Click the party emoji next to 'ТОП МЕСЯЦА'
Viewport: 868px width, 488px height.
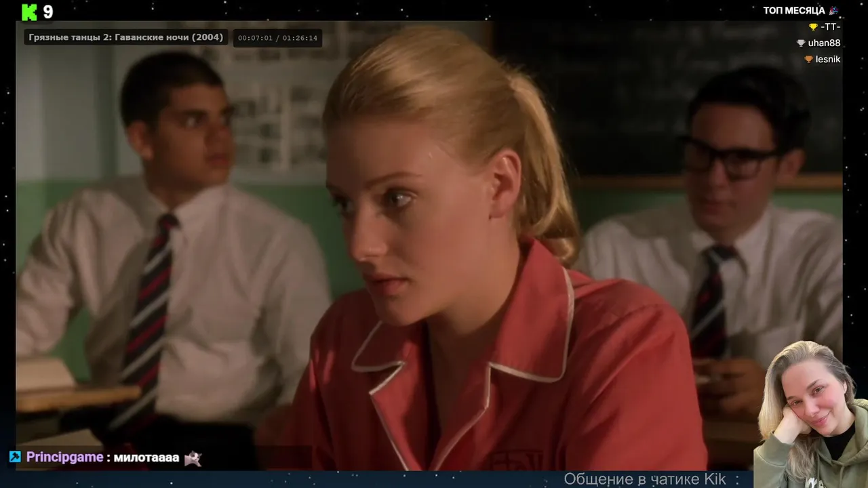834,10
